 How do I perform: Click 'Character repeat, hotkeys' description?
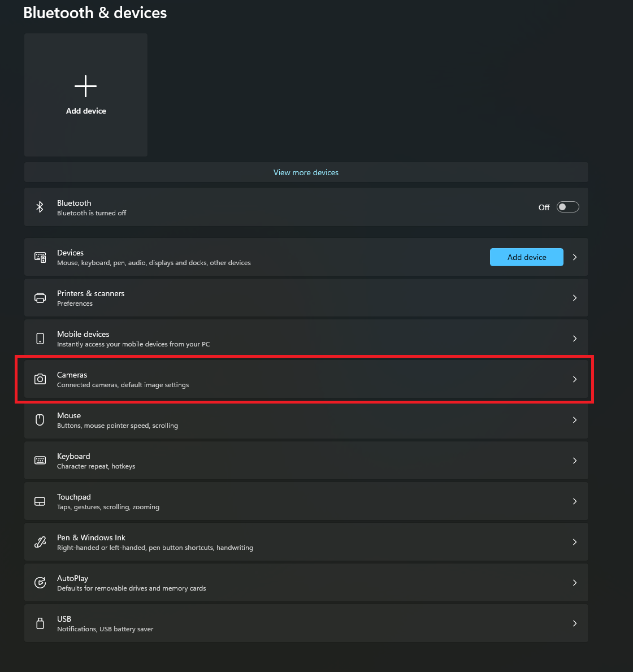click(96, 466)
